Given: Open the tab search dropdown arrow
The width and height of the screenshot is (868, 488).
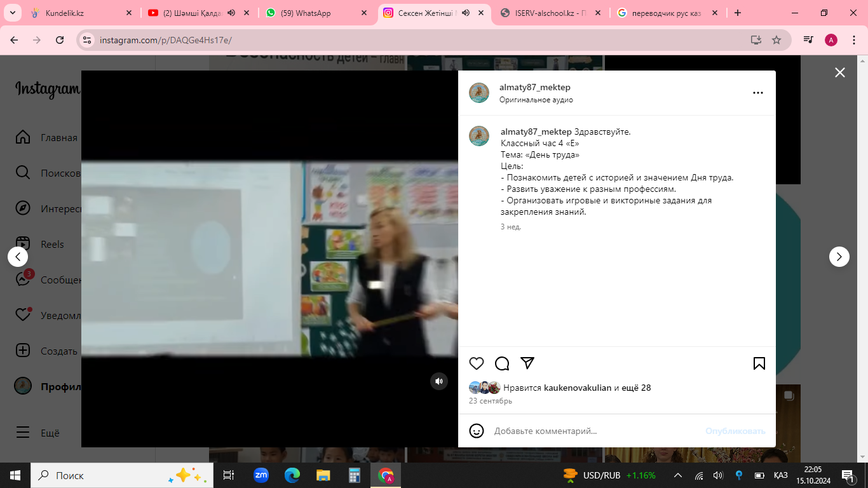Looking at the screenshot, I should pos(13,13).
